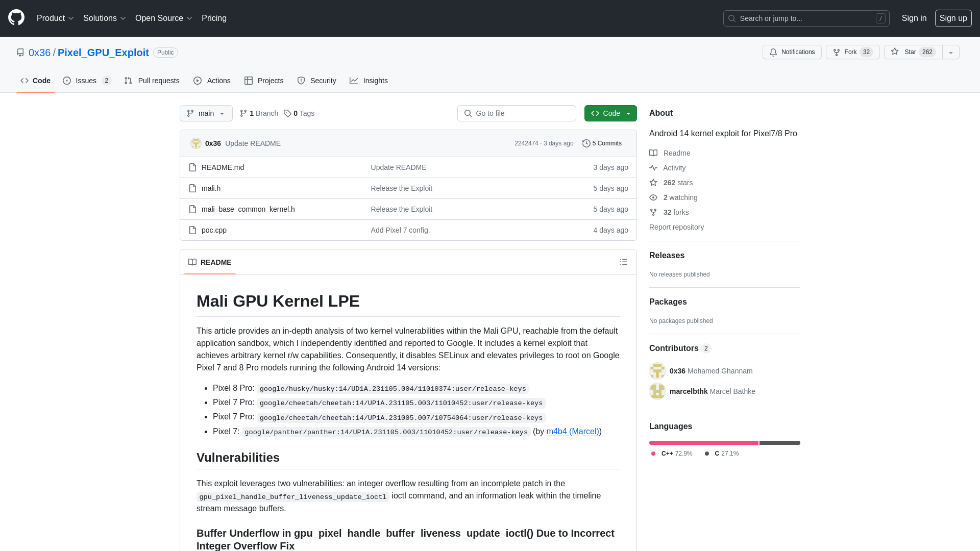Follow the m4b4 (Marcel) link
The width and height of the screenshot is (980, 551).
[x=573, y=432]
